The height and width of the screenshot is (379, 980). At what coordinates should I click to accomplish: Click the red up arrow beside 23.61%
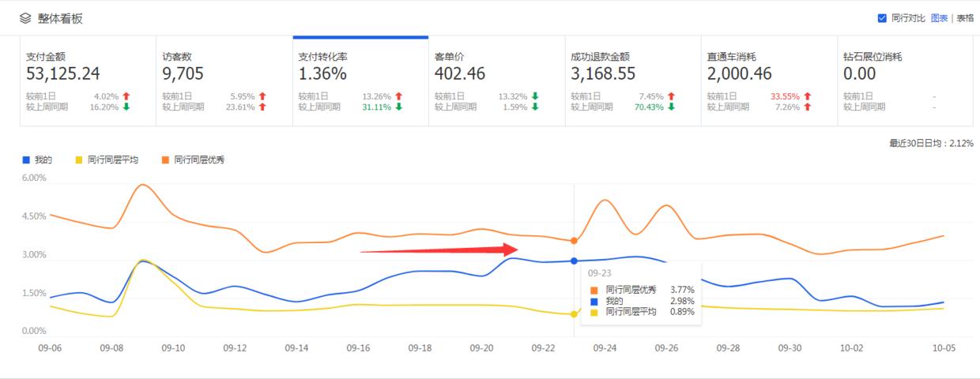(262, 107)
